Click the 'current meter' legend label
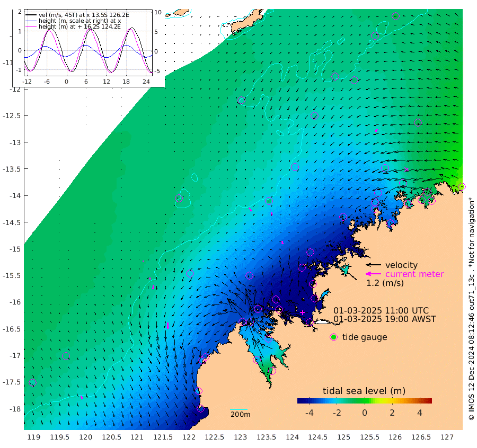This screenshot has width=477, height=448. (414, 274)
